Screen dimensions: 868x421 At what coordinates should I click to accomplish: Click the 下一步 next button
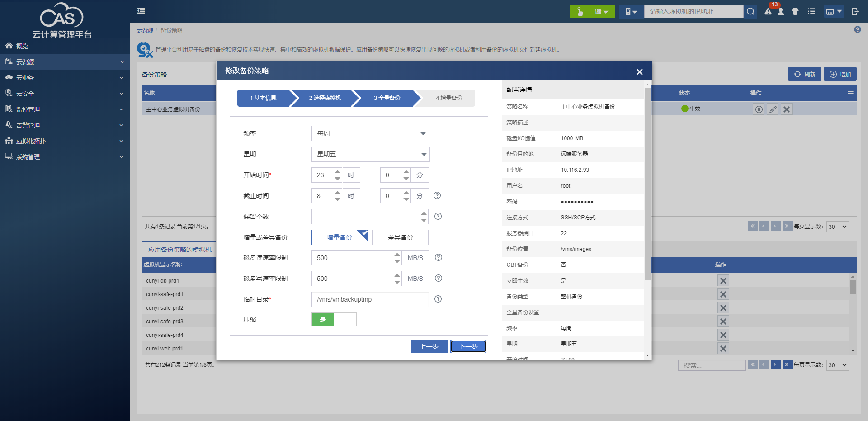click(x=468, y=346)
